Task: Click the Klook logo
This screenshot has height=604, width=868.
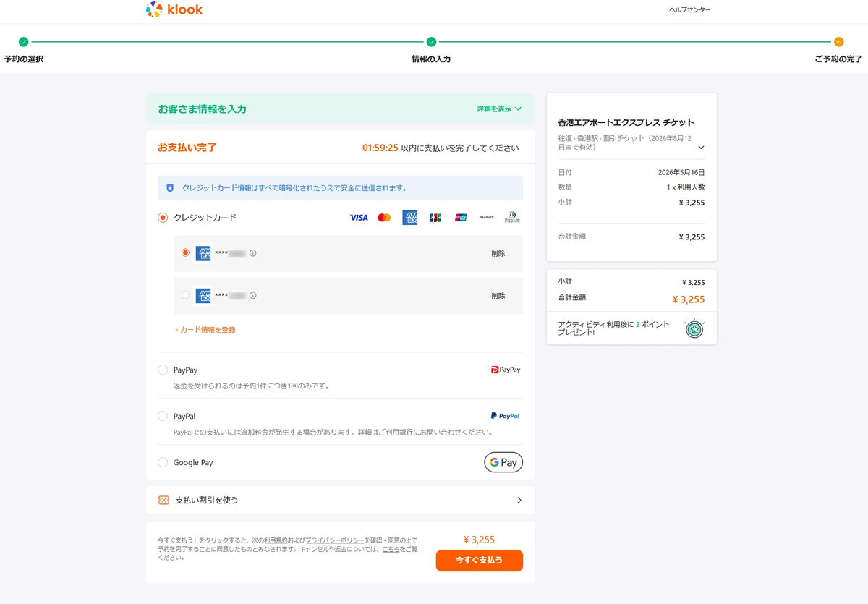Action: (x=174, y=9)
